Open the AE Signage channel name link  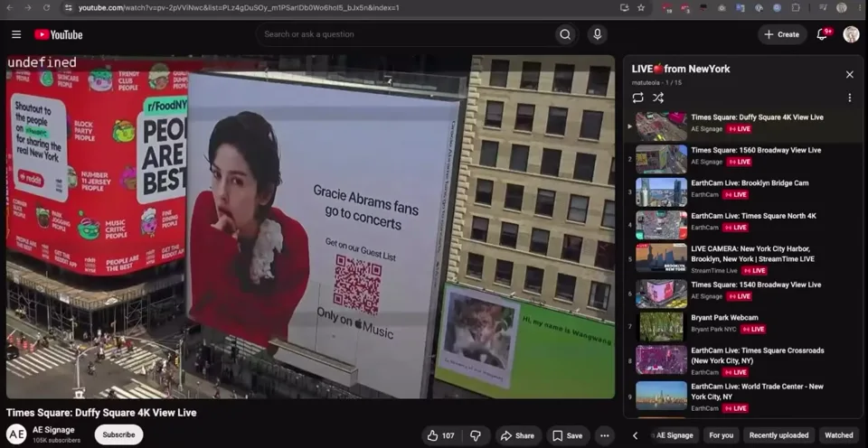click(x=53, y=430)
